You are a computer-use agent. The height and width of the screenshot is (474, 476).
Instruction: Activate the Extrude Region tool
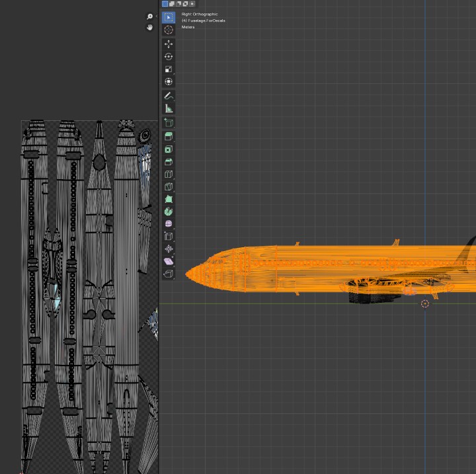[169, 136]
